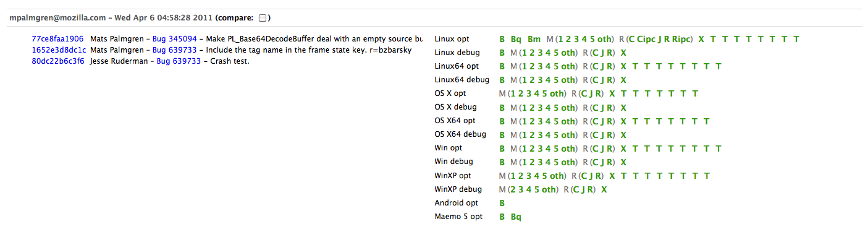Open revision 80dc22b6c3f6 link
This screenshot has height=229, width=868.
point(58,61)
